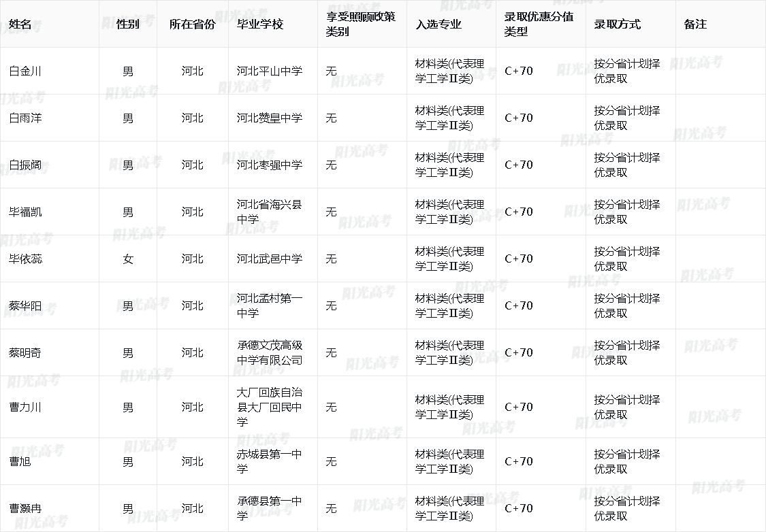Image resolution: width=766 pixels, height=532 pixels.
Task: Click the C+70 value in 白雨洋's row
Action: (519, 118)
